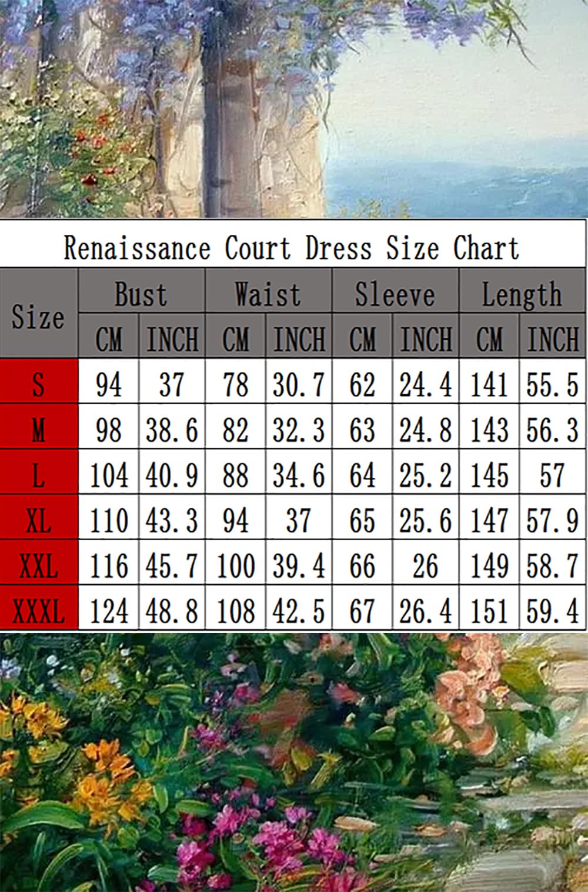
Task: Click the 26 sleeve inch value for XXL
Action: pyautogui.click(x=426, y=565)
